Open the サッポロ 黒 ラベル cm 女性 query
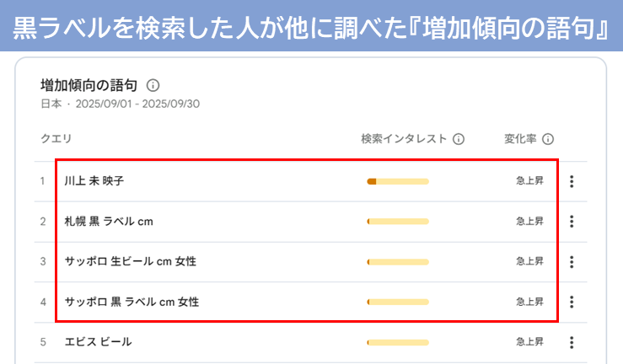Viewport: 623px width, 364px height. click(132, 302)
